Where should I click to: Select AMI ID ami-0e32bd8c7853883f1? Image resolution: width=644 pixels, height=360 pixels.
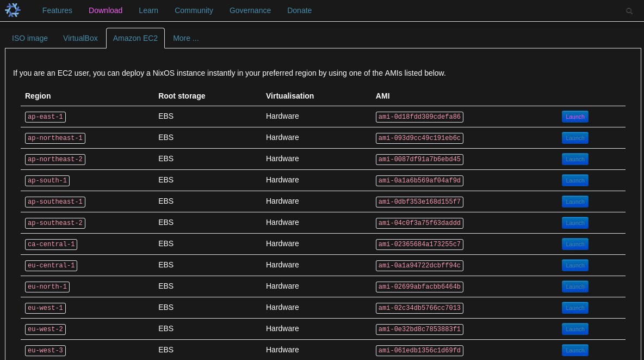pyautogui.click(x=419, y=329)
